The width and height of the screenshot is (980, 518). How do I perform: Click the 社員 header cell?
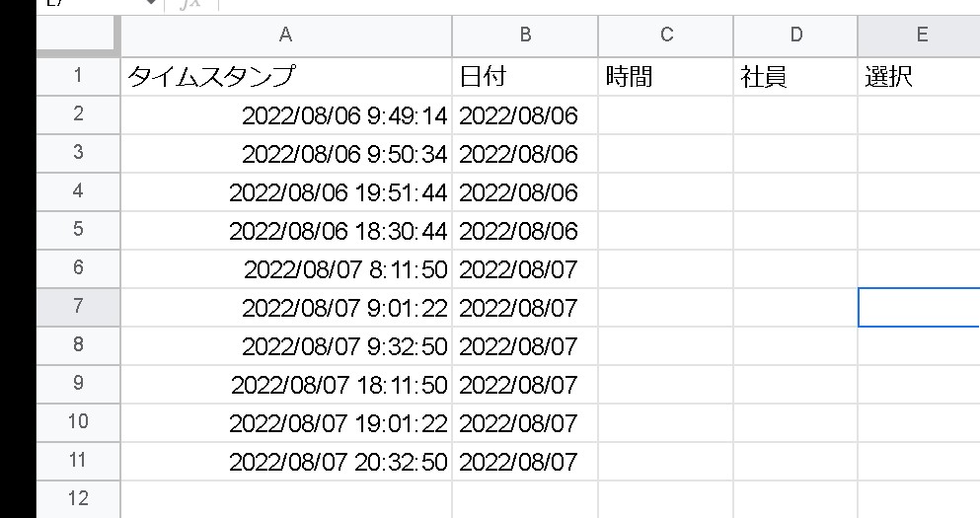(x=795, y=77)
